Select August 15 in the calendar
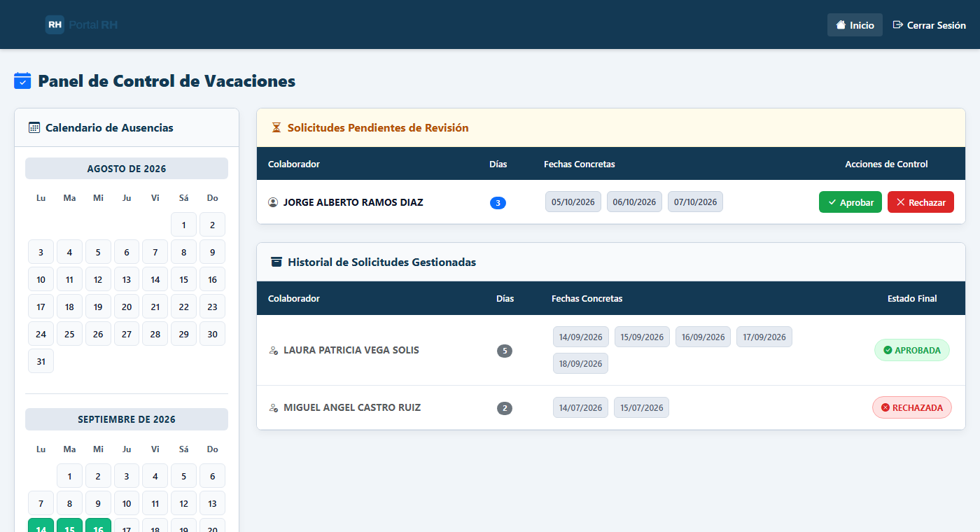This screenshot has width=980, height=532. [183, 279]
